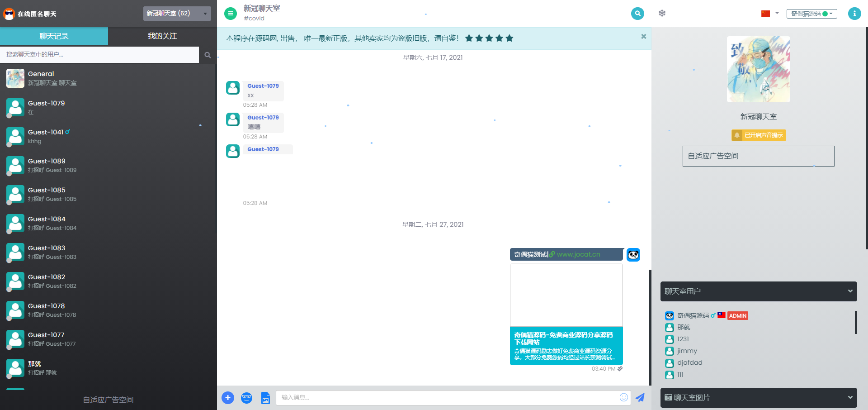Click the ADMIN badge in user list
This screenshot has height=410, width=868.
point(738,316)
